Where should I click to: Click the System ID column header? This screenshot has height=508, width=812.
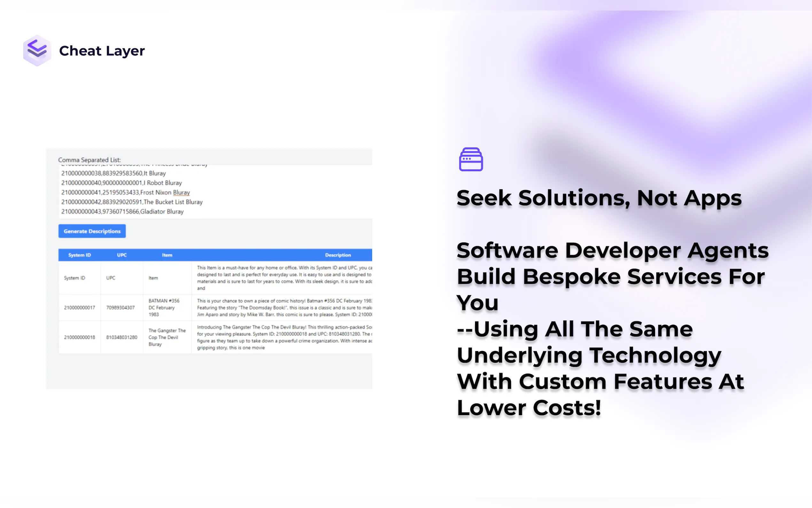[80, 255]
